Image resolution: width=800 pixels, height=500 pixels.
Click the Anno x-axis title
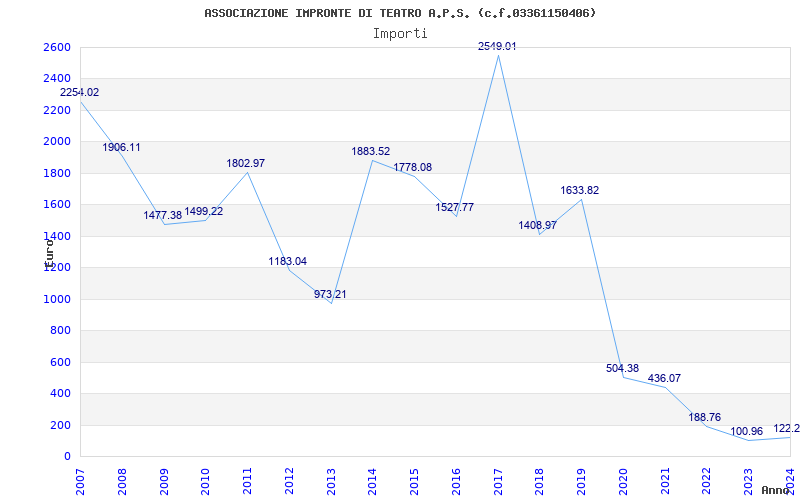pos(775,490)
